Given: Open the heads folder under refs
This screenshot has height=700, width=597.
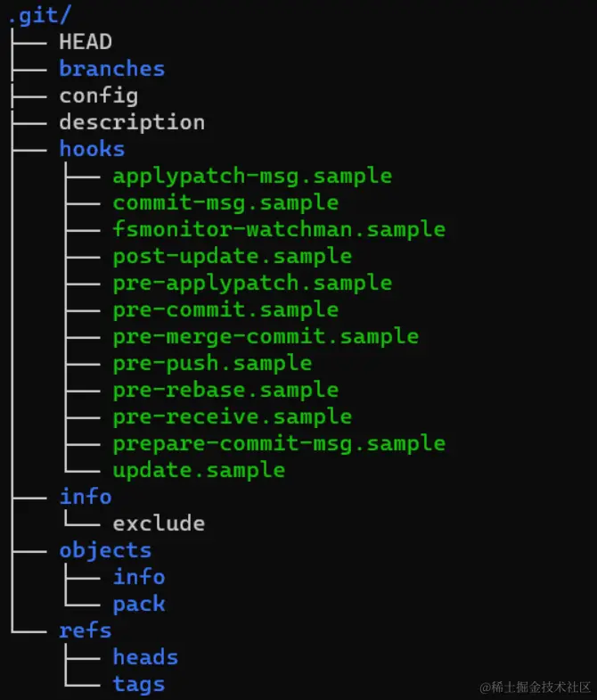Looking at the screenshot, I should pyautogui.click(x=145, y=657).
